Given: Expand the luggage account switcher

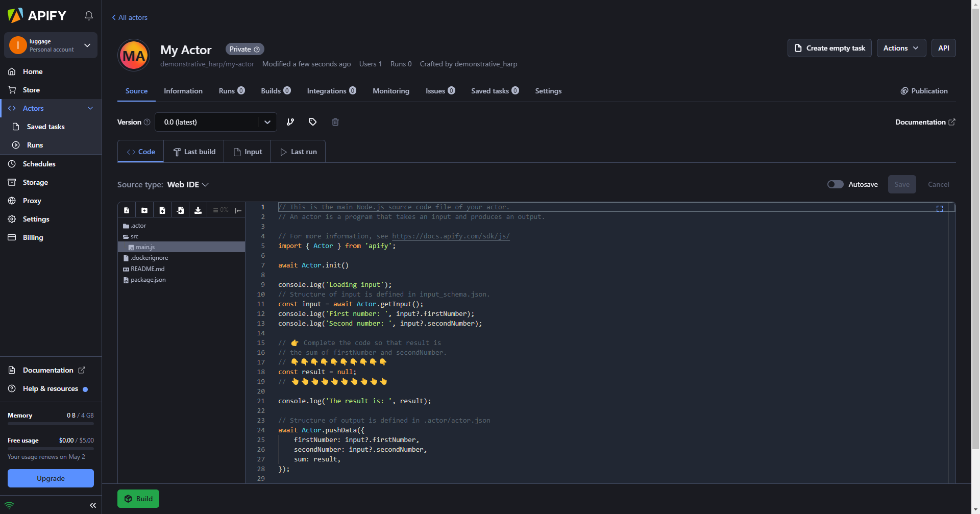Looking at the screenshot, I should coord(51,45).
